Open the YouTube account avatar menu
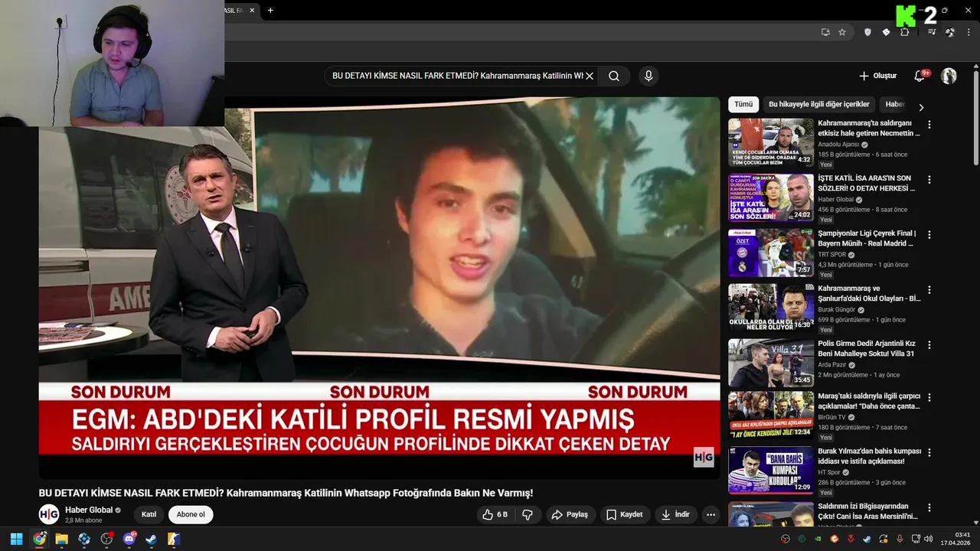Image resolution: width=980 pixels, height=551 pixels. tap(949, 76)
